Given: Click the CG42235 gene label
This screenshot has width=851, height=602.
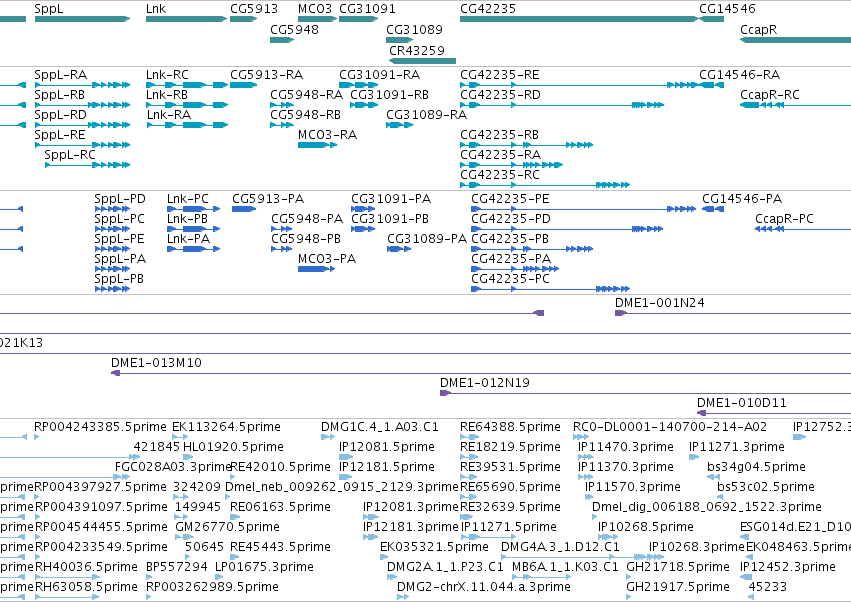Looking at the screenshot, I should click(488, 9).
